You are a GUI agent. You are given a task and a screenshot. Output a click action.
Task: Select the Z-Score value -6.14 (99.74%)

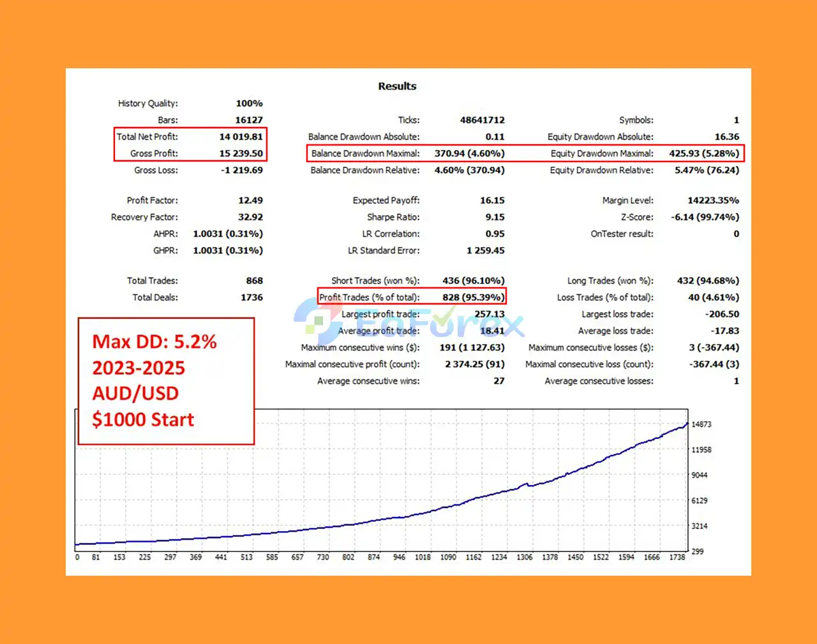pos(705,217)
